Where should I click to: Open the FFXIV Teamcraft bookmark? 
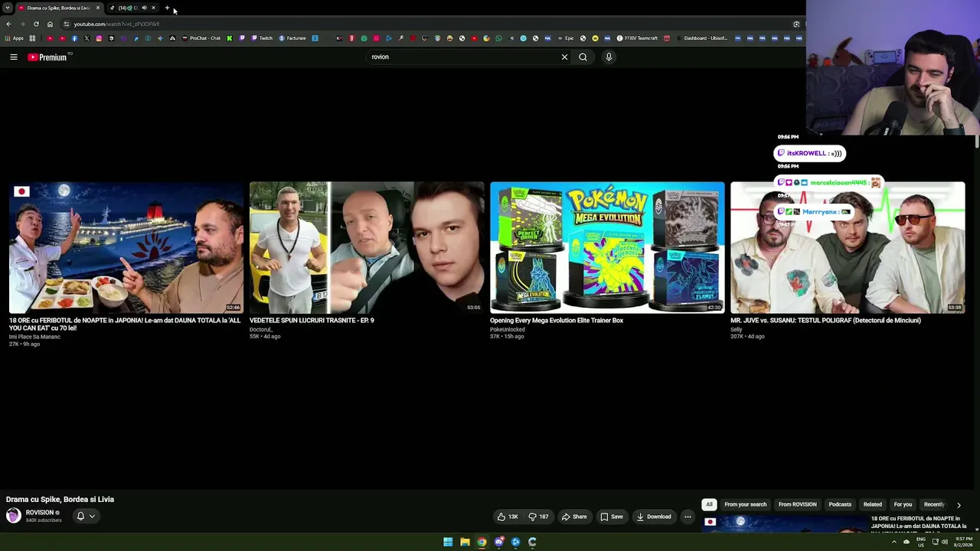[638, 38]
